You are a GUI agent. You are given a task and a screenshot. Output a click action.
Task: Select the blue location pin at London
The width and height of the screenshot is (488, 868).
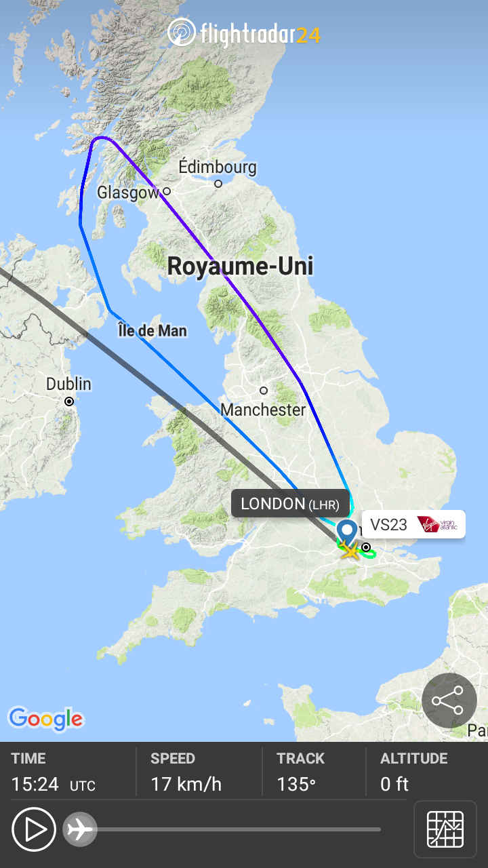(x=347, y=533)
